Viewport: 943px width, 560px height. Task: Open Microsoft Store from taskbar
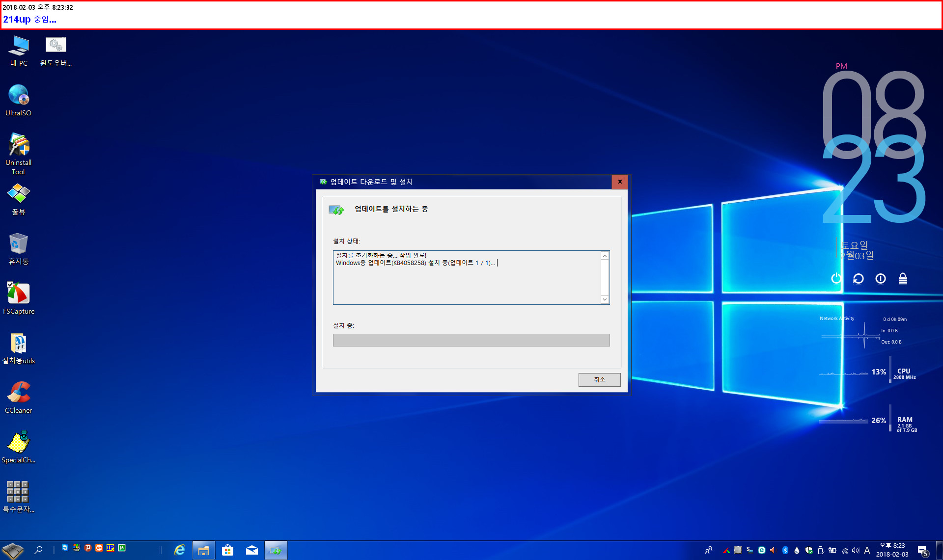(x=227, y=550)
